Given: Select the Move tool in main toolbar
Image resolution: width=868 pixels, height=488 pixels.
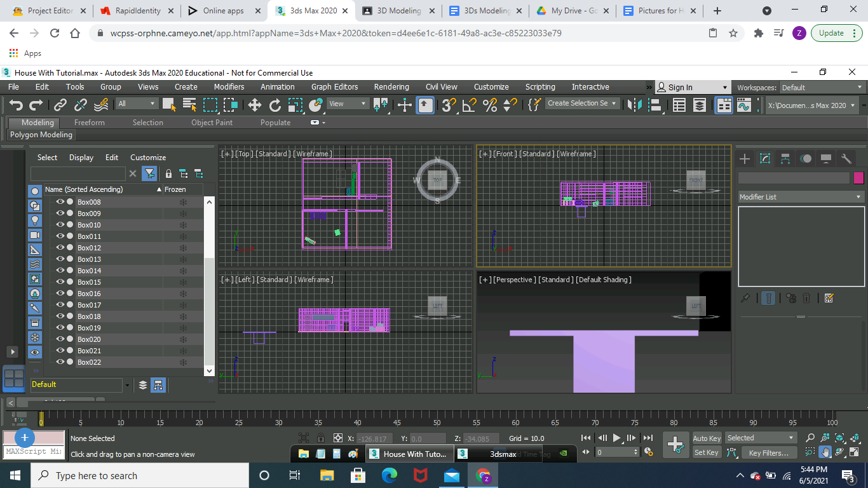Looking at the screenshot, I should 254,105.
